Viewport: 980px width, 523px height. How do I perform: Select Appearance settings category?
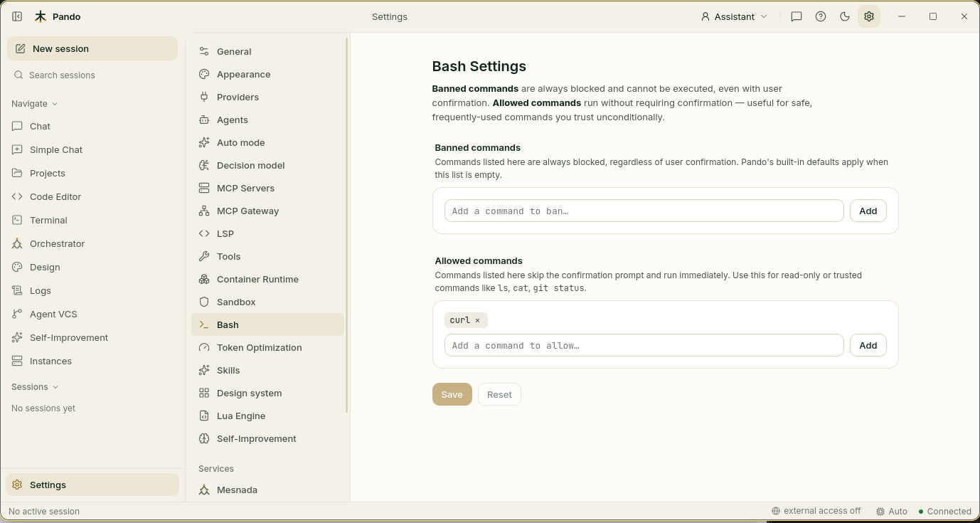[x=267, y=74]
